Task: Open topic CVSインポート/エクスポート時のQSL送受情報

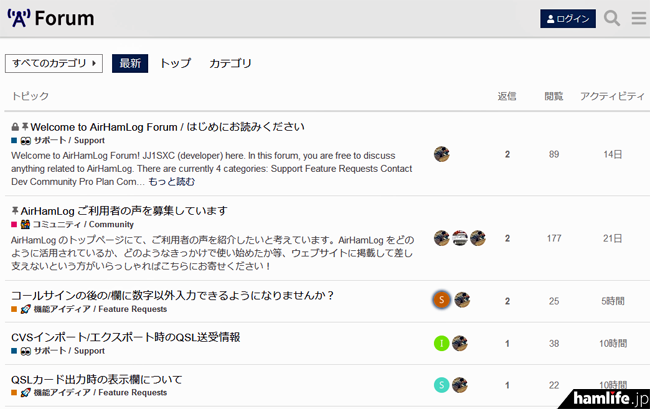Action: 125,337
